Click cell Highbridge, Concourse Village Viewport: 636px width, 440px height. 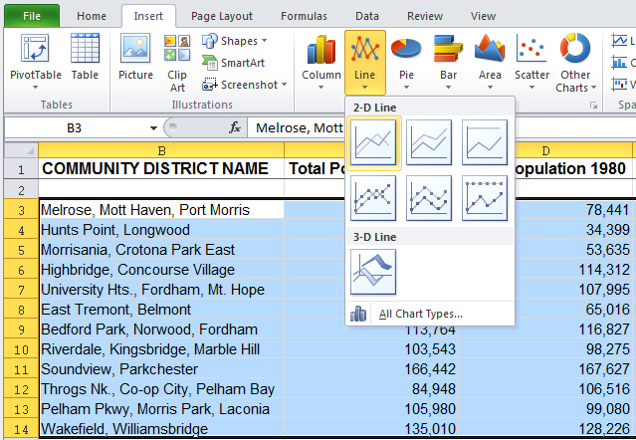(161, 270)
